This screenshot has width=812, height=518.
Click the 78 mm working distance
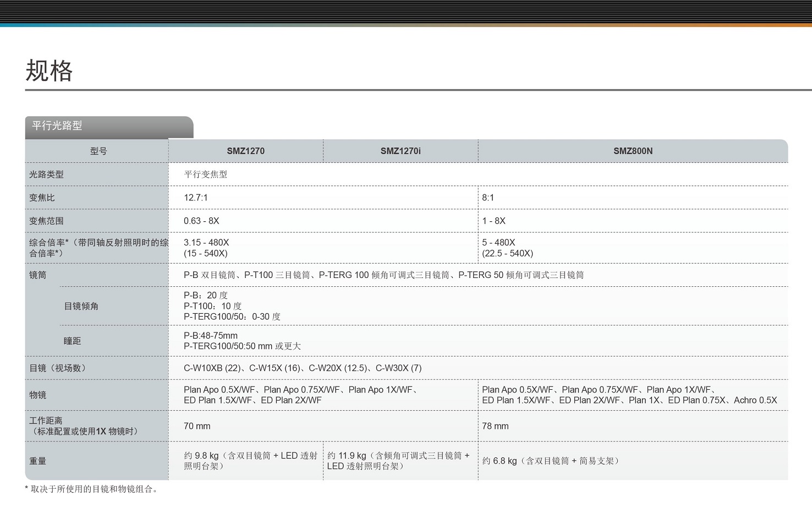[495, 426]
